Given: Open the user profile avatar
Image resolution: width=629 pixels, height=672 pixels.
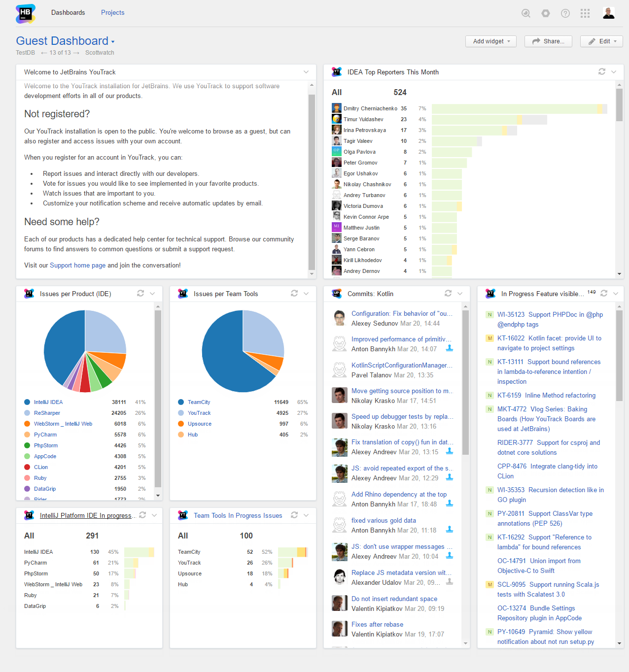Looking at the screenshot, I should 609,13.
